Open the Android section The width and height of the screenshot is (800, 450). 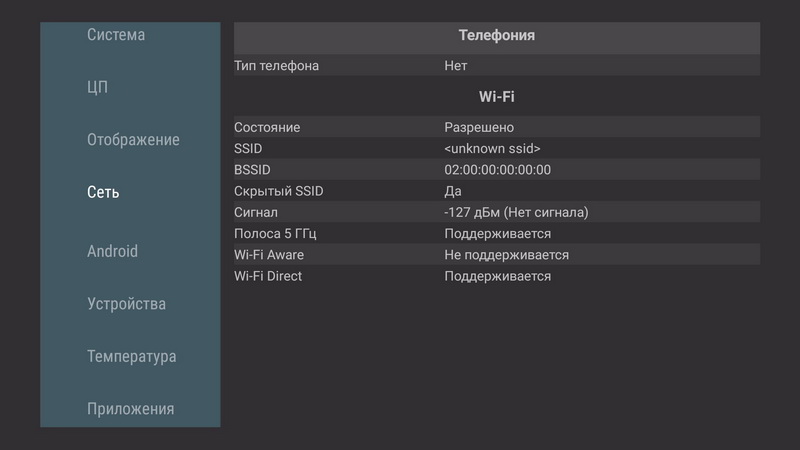pyautogui.click(x=112, y=251)
